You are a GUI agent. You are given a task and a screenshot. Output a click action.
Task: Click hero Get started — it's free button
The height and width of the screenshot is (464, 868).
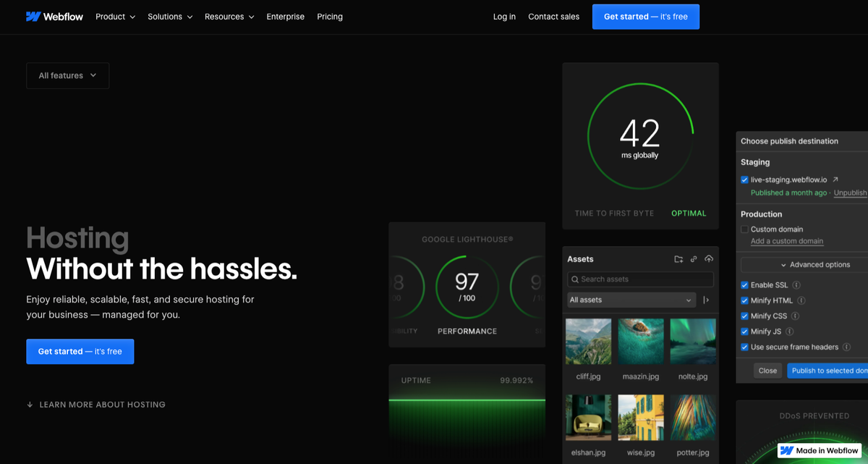pos(80,351)
